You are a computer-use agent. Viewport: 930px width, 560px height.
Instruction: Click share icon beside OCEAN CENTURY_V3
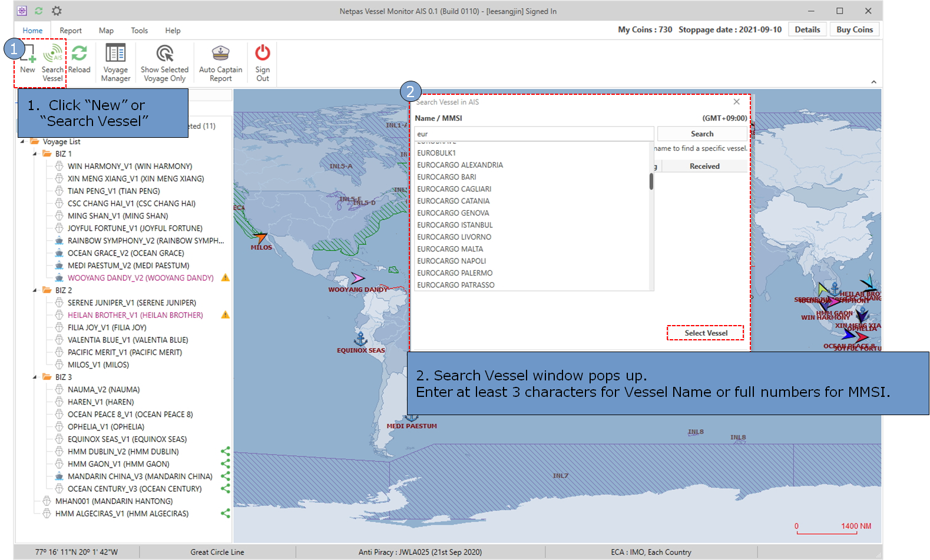[x=225, y=488]
